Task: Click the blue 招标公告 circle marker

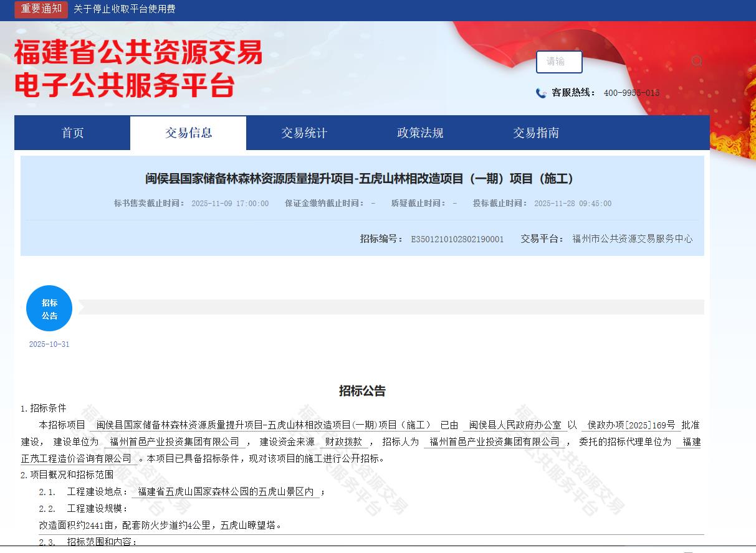Action: click(49, 308)
